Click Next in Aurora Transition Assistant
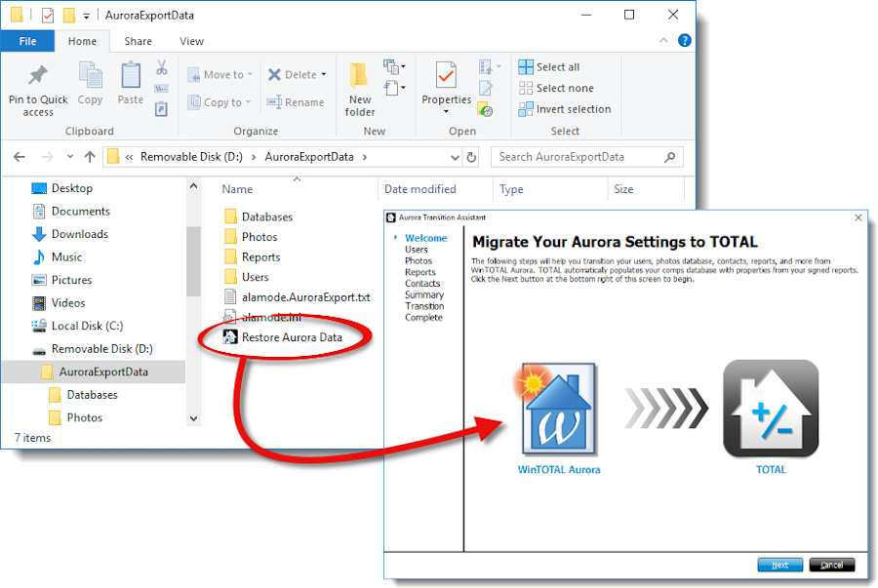The height and width of the screenshot is (588, 878). pos(780,565)
